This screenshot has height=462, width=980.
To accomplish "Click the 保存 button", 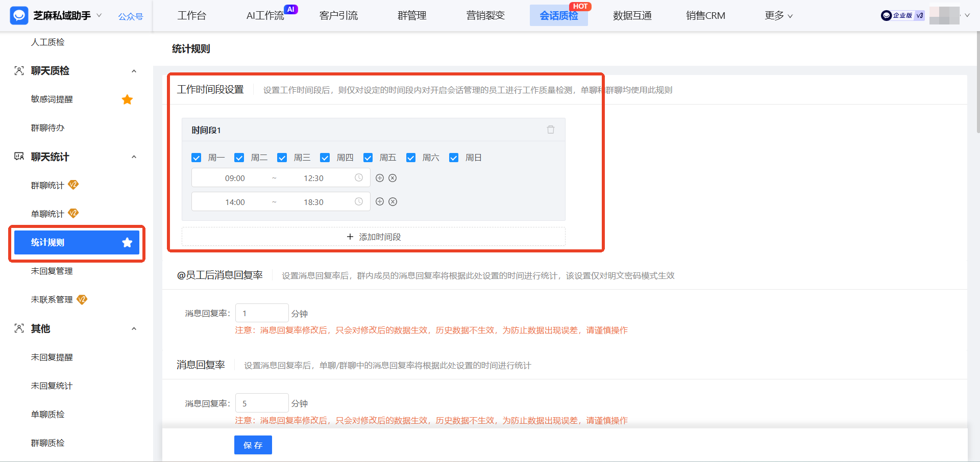I will click(253, 445).
